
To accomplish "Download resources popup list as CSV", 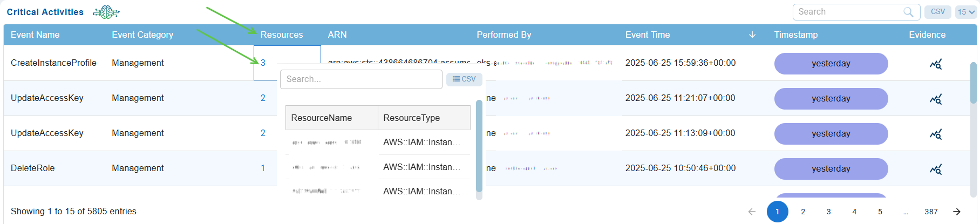I will point(464,79).
